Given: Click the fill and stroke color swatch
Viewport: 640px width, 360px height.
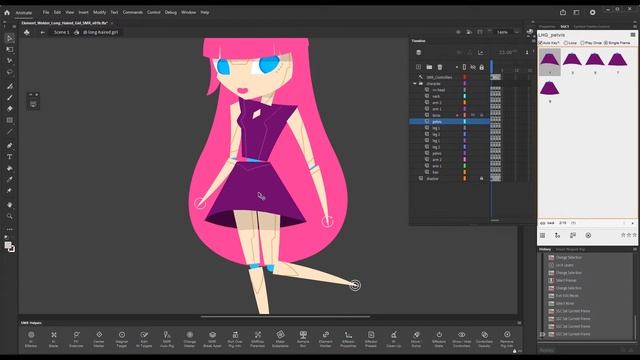Looking at the screenshot, I should coord(9,247).
